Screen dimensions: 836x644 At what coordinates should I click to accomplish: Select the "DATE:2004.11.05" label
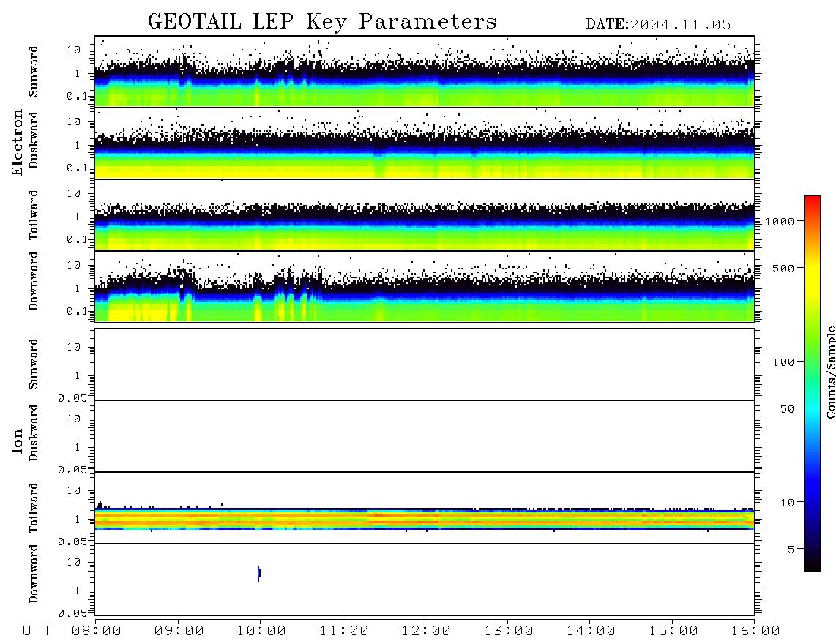(x=658, y=25)
